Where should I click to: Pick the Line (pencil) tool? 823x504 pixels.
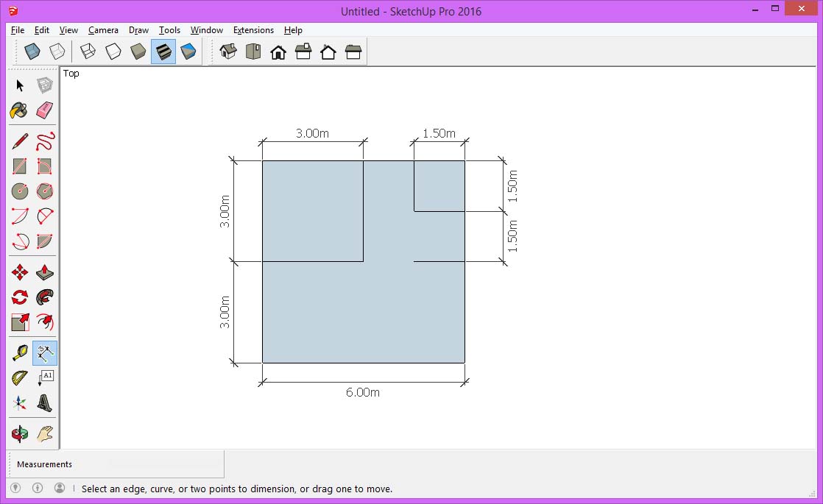click(18, 140)
